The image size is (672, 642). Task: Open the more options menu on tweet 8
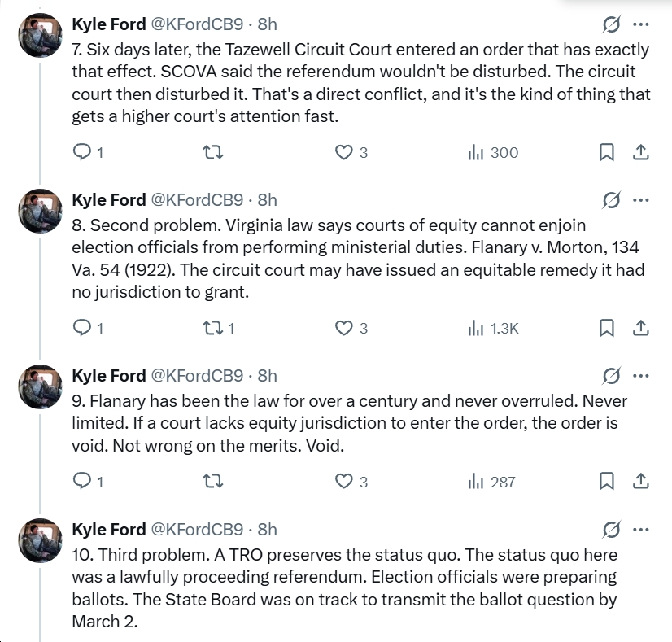pyautogui.click(x=642, y=199)
